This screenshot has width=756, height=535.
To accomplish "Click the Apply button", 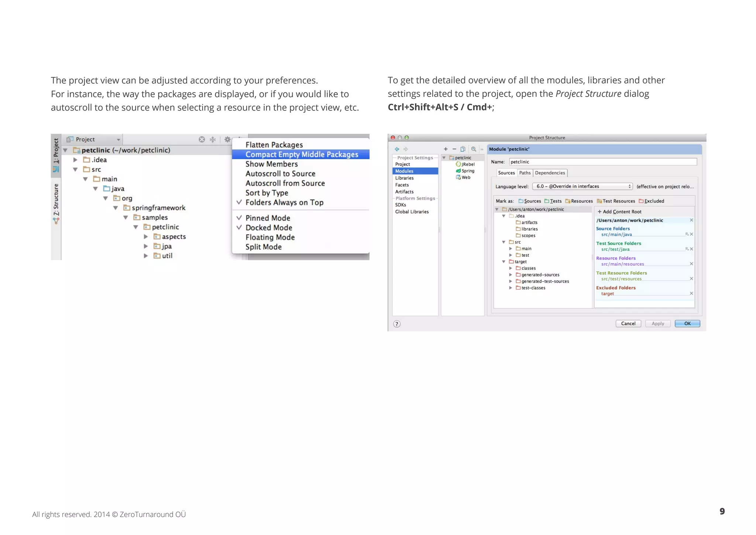I will [658, 324].
